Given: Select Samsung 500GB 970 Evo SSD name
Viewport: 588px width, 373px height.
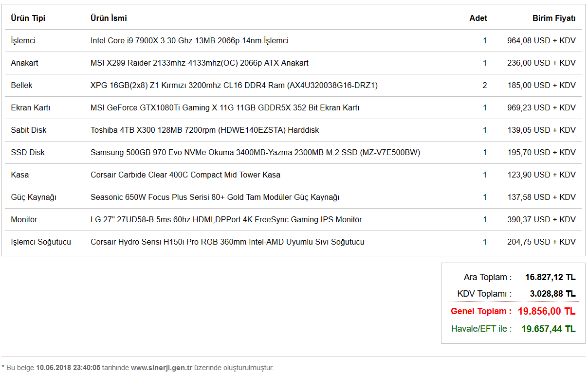Looking at the screenshot, I should (x=256, y=152).
